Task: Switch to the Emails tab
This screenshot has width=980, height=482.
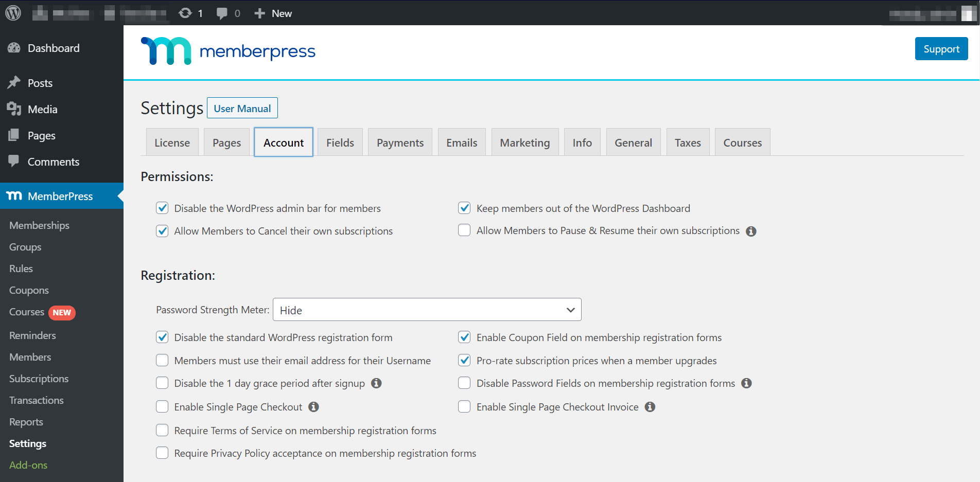Action: 462,142
